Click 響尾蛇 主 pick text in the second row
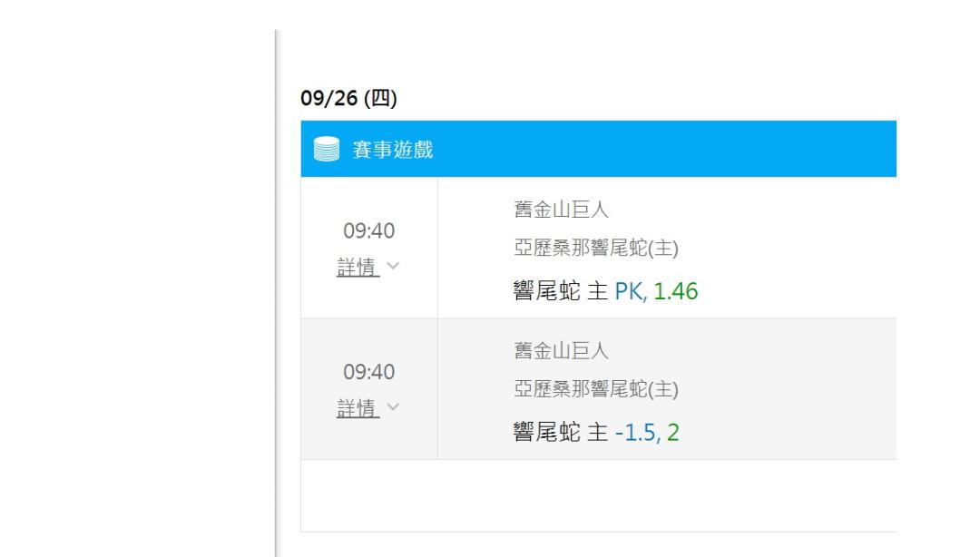This screenshot has height=557, width=980. point(561,433)
